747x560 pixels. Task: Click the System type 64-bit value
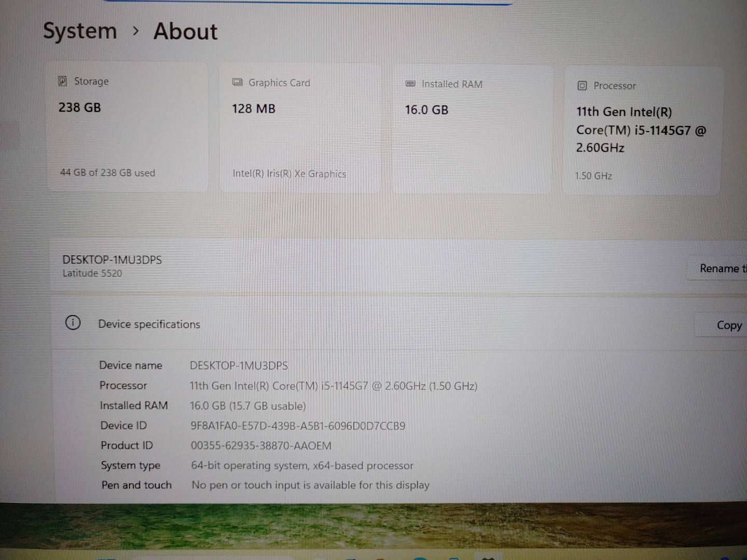(302, 465)
